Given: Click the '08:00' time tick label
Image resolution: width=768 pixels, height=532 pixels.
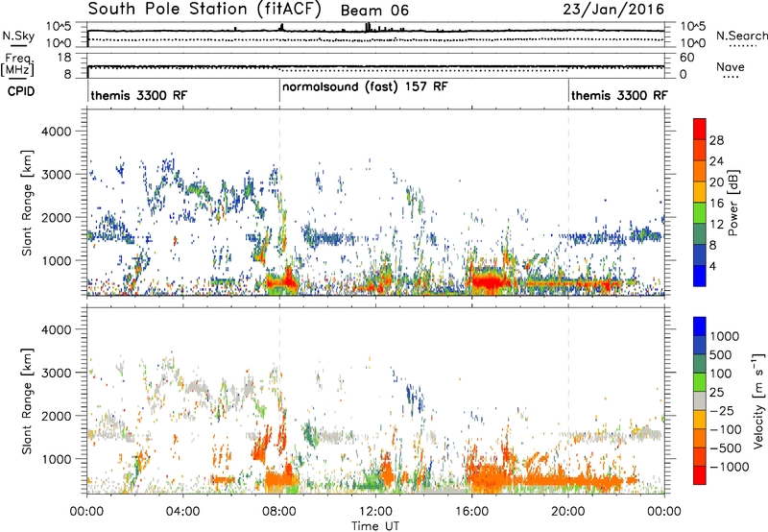Looking at the screenshot, I should pos(279,512).
